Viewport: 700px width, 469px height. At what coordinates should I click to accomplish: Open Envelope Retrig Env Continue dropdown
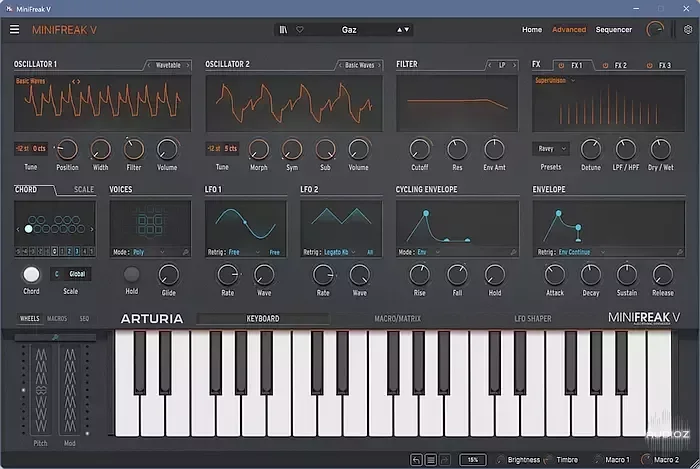582,252
